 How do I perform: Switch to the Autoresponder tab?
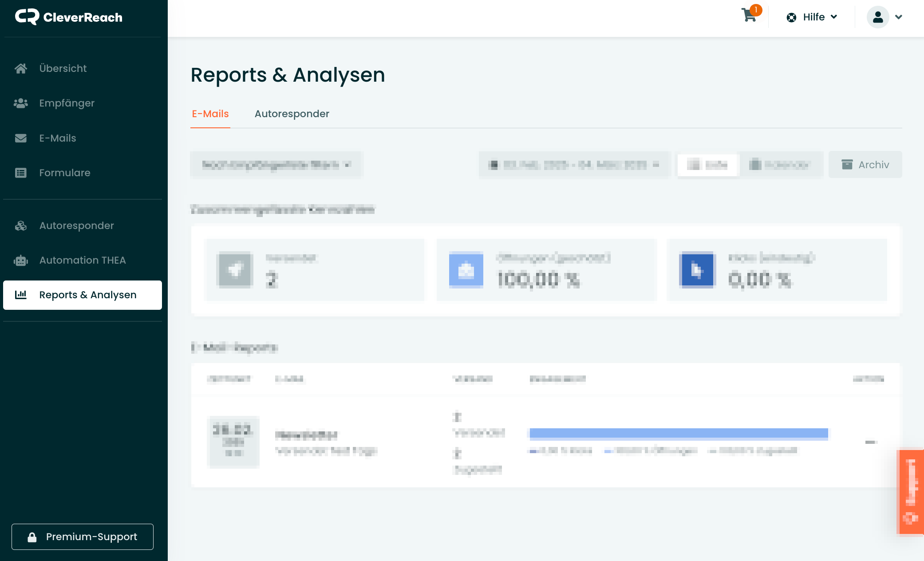[x=292, y=114]
